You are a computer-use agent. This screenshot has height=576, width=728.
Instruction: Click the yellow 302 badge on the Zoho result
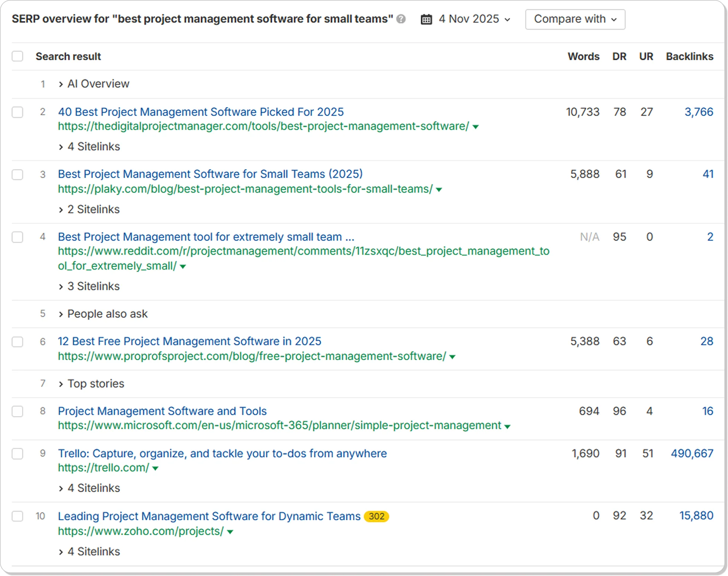(x=377, y=516)
